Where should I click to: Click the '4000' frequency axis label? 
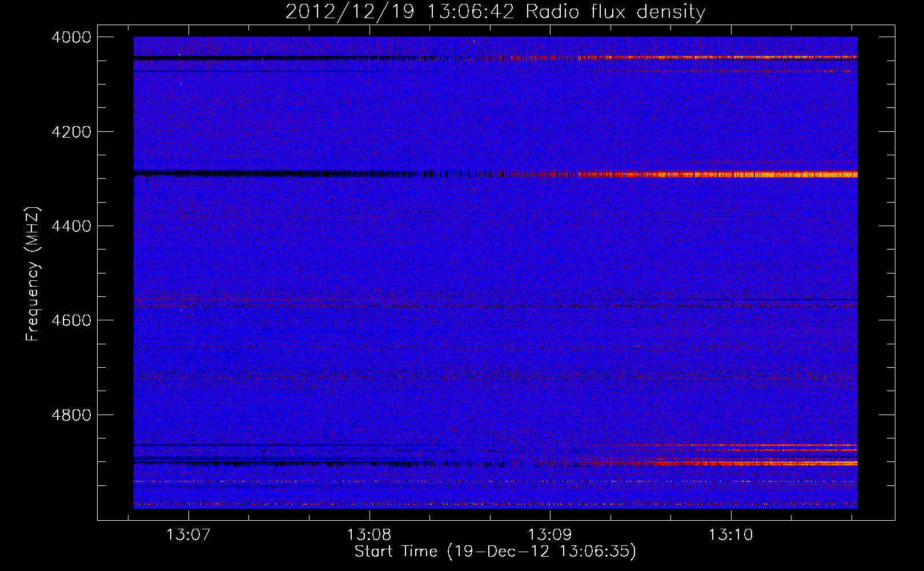tap(71, 37)
